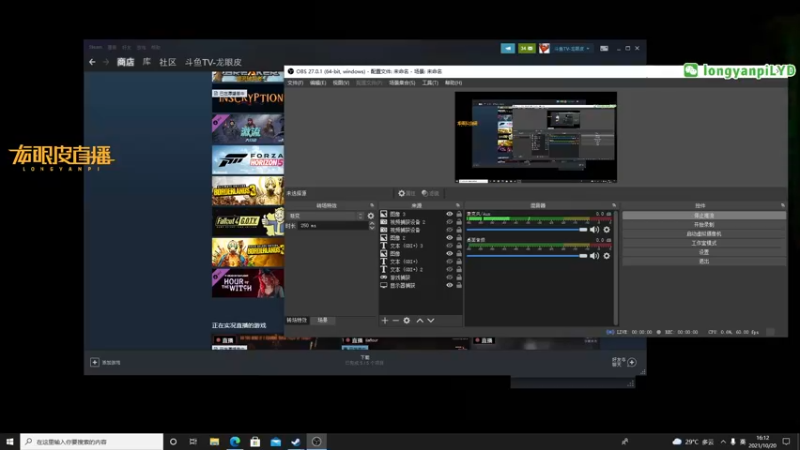Adjust the Mic/Aux volume slider
The width and height of the screenshot is (800, 450).
coord(527,230)
